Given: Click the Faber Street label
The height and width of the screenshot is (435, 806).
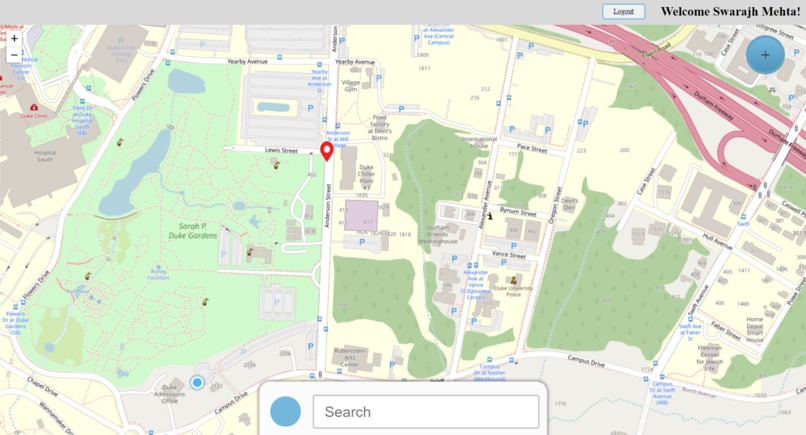Looking at the screenshot, I should pos(725,330).
